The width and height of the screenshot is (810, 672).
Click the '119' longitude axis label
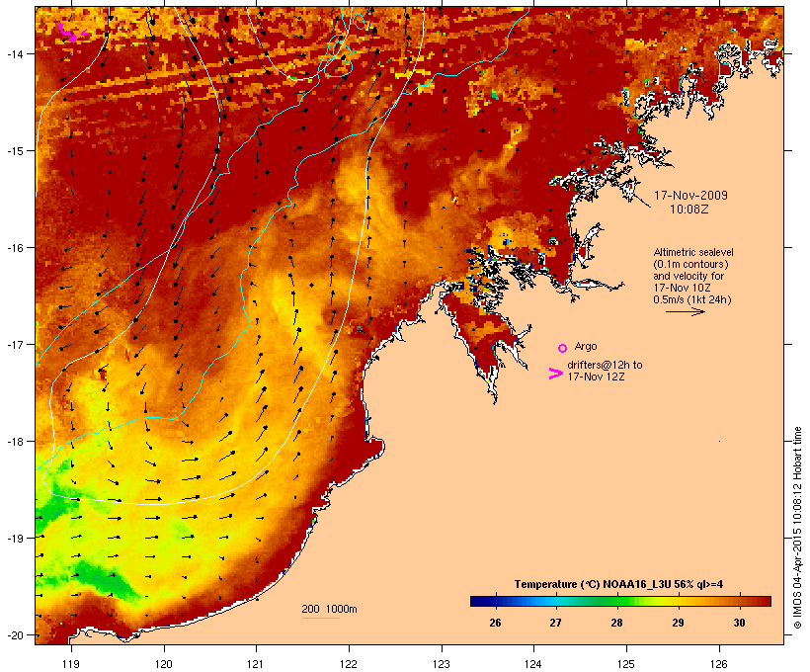[x=71, y=664]
